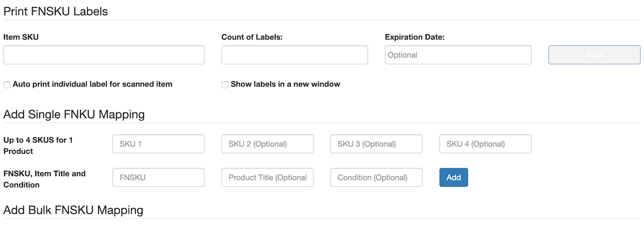Click the 'Up to 4 SKUS for 1 Product' label

[38, 146]
